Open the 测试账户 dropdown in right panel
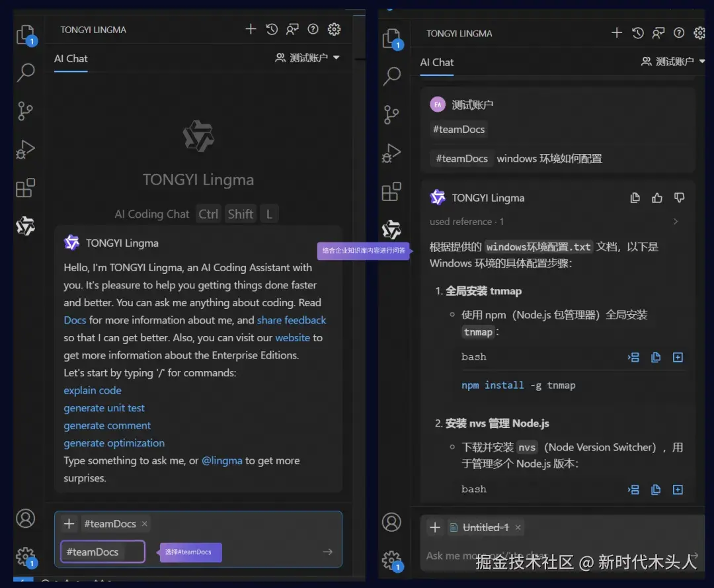 coord(673,62)
